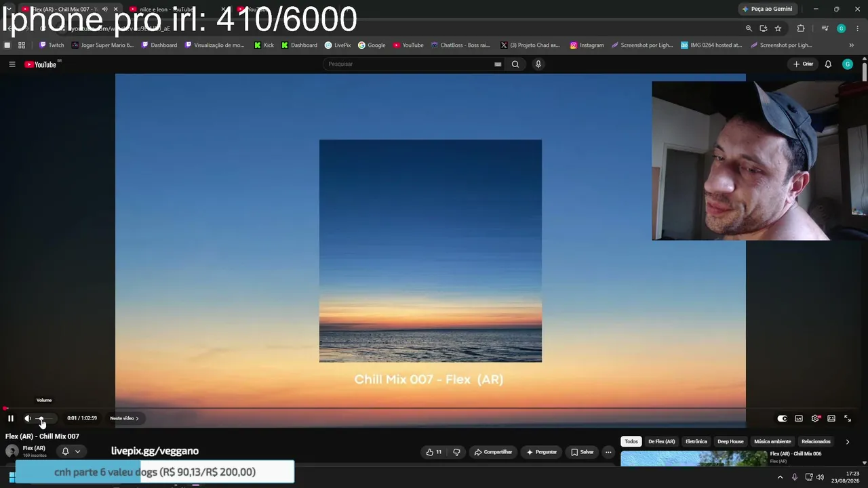Switch to theater mode
The height and width of the screenshot is (488, 868).
pyautogui.click(x=831, y=419)
